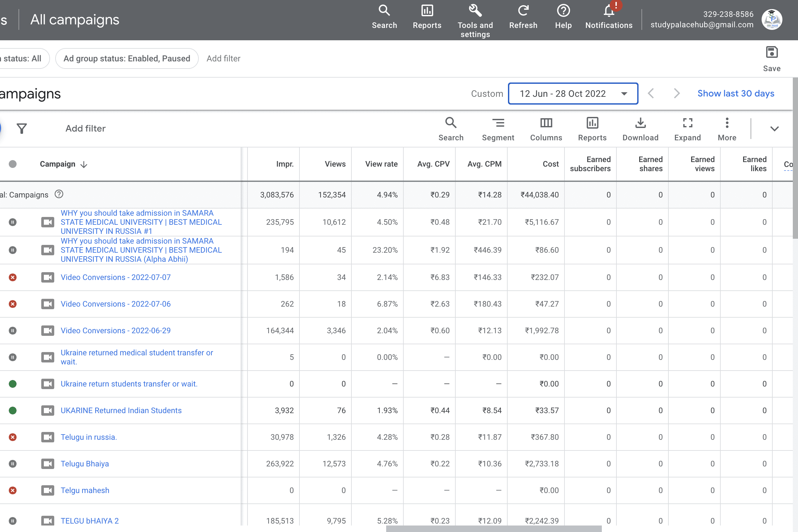Screen dimensions: 798x532
Task: Open the More options menu
Action: pyautogui.click(x=727, y=129)
